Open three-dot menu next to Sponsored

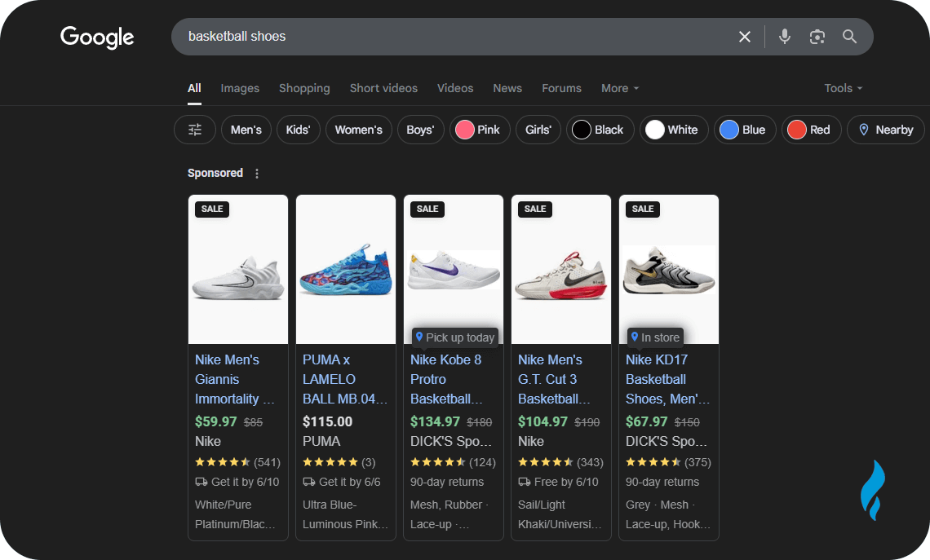point(257,174)
